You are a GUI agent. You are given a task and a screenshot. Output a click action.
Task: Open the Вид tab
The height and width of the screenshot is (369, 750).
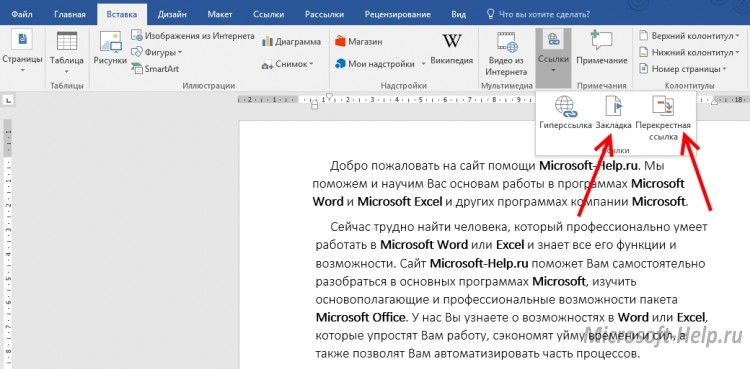pos(459,14)
